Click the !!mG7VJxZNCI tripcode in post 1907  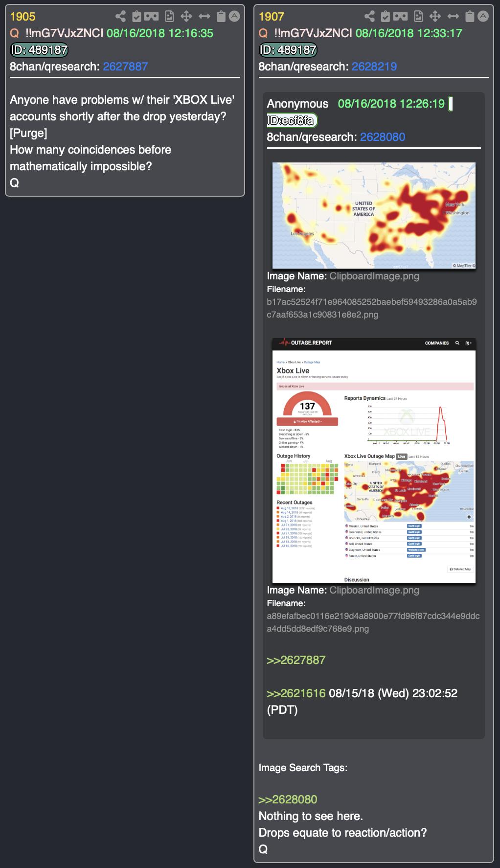click(313, 33)
